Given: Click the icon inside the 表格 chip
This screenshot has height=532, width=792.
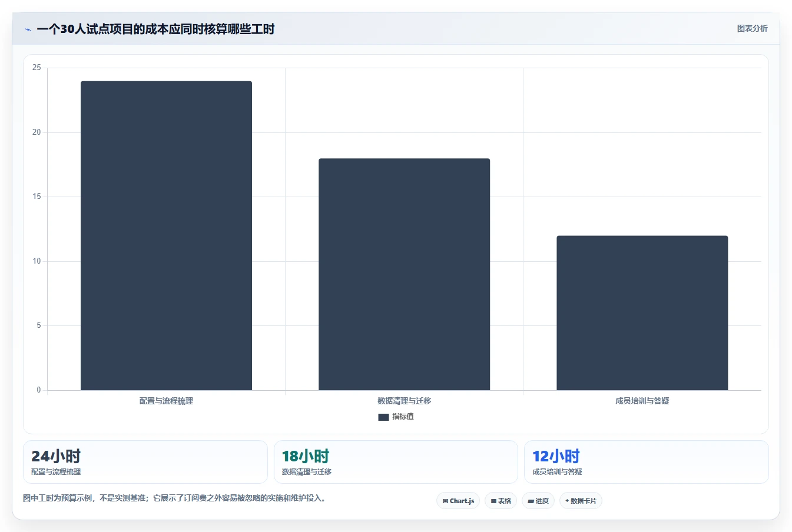Looking at the screenshot, I should click(493, 501).
